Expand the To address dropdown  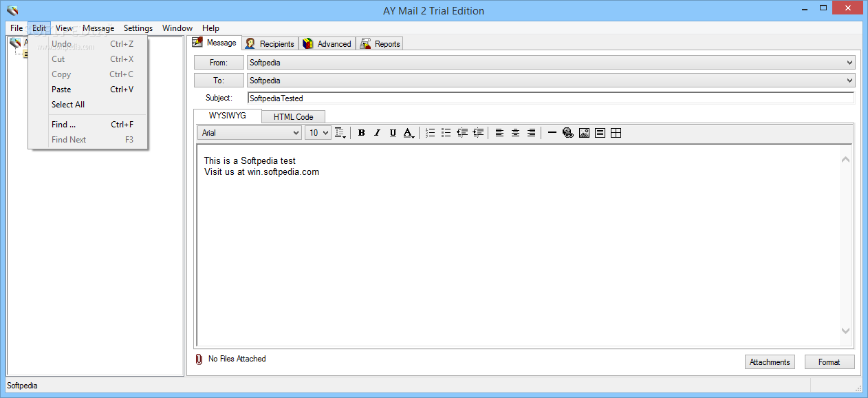pos(849,81)
